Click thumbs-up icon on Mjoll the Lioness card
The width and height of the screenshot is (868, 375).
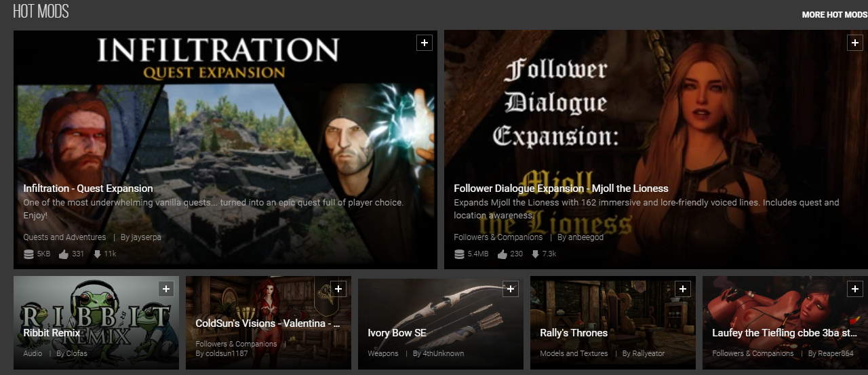(502, 254)
